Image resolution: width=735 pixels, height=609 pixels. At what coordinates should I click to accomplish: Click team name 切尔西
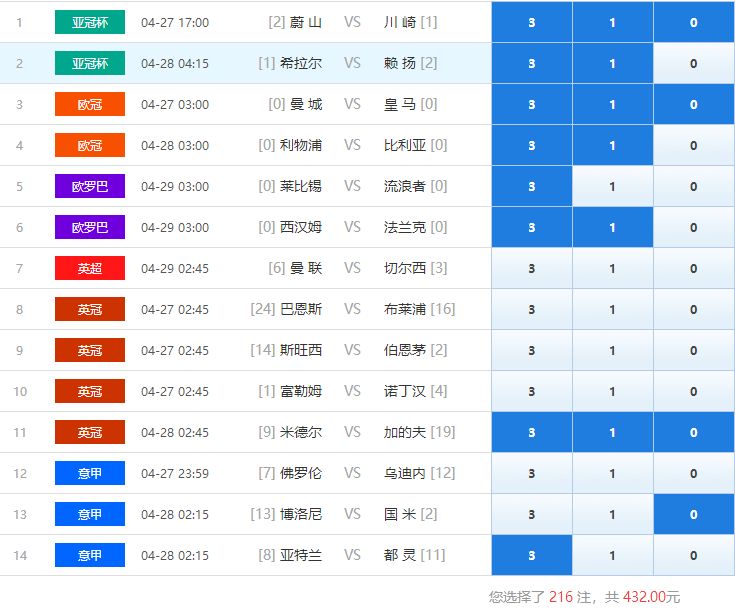[405, 268]
